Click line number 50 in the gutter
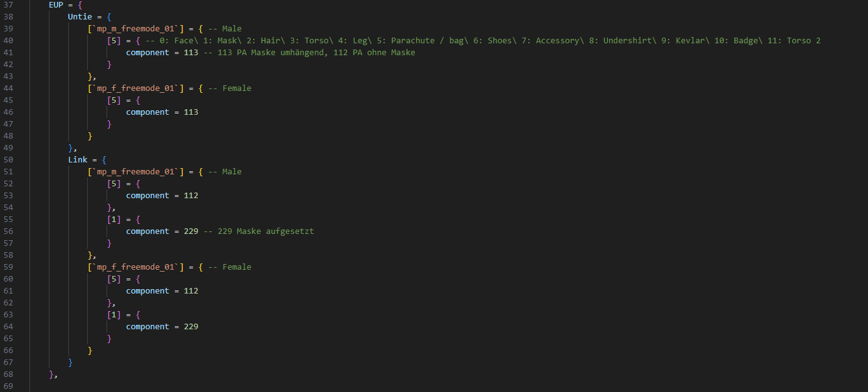Image resolution: width=868 pixels, height=392 pixels. coord(8,160)
